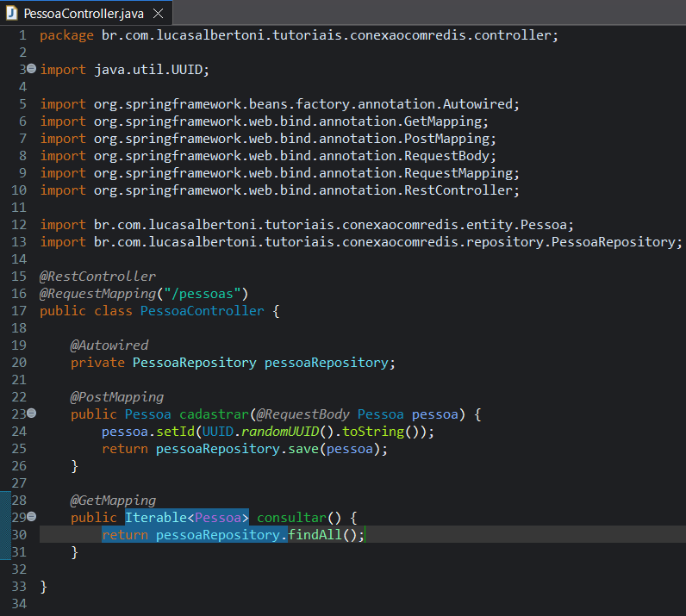Click the pessoaRepository field declaration on line 20
686x616 pixels.
point(327,362)
